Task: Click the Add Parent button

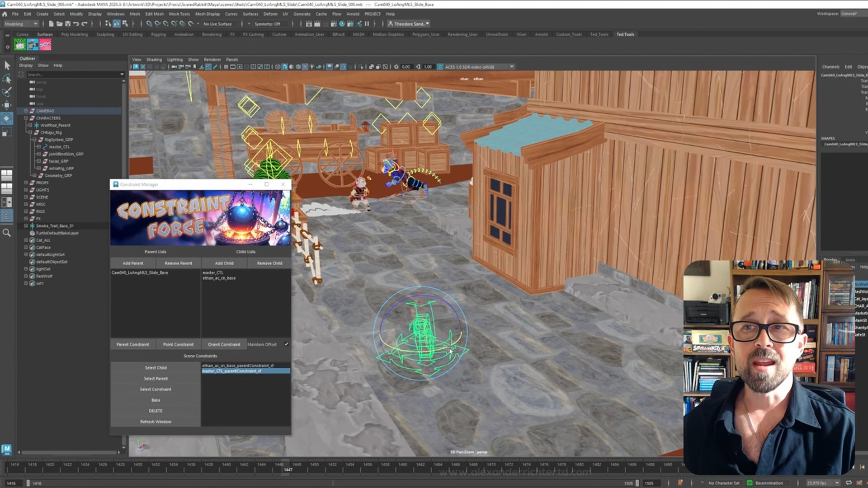Action: point(133,263)
